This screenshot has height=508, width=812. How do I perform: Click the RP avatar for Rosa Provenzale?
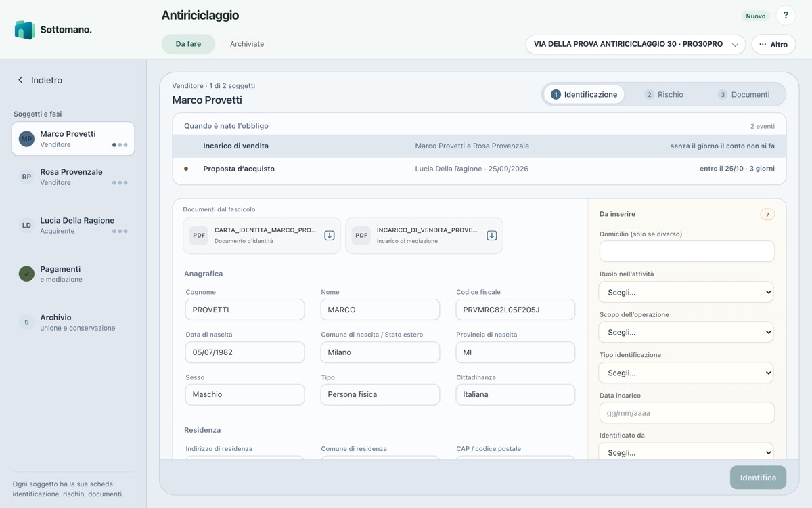pyautogui.click(x=26, y=177)
